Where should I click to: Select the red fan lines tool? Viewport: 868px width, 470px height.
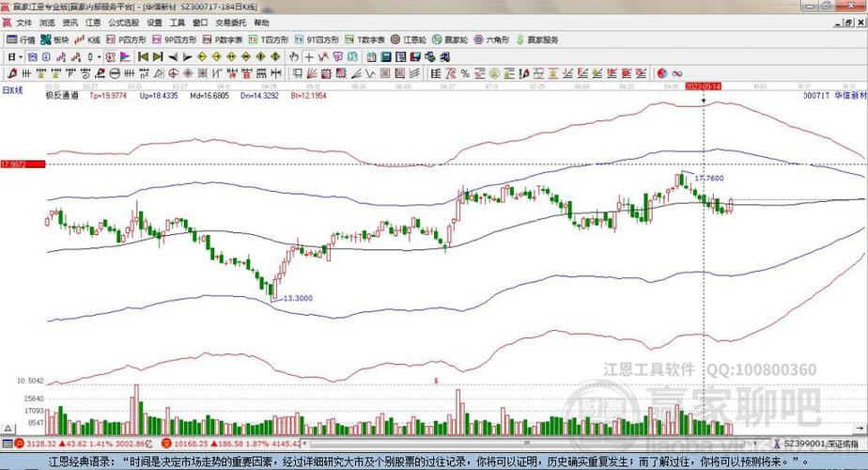point(312,73)
